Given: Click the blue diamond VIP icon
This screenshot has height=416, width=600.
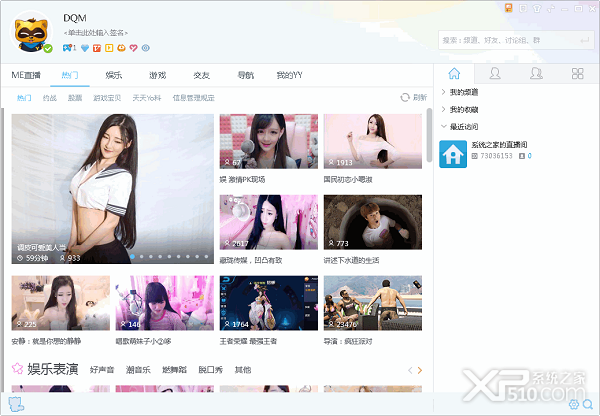Looking at the screenshot, I should pos(85,48).
